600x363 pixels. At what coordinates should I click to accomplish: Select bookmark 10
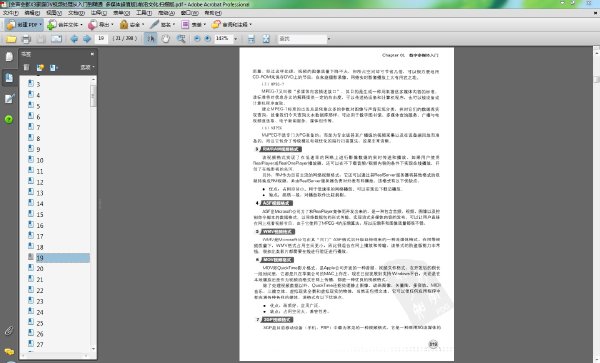point(40,160)
